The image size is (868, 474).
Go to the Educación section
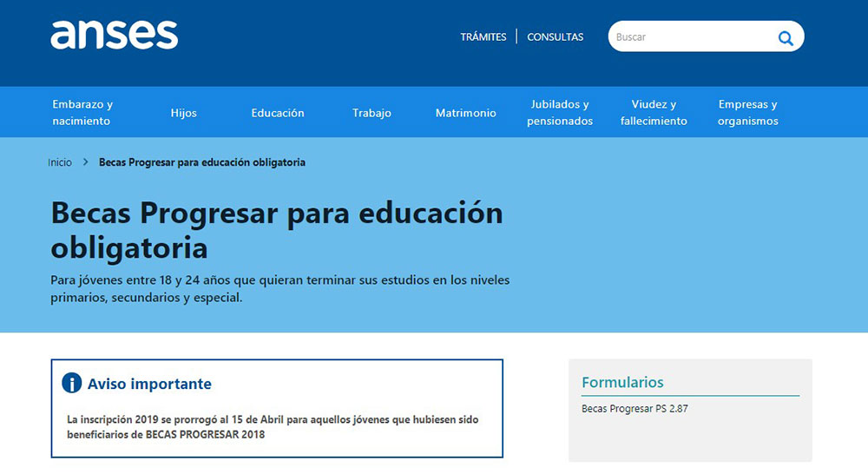(x=278, y=113)
